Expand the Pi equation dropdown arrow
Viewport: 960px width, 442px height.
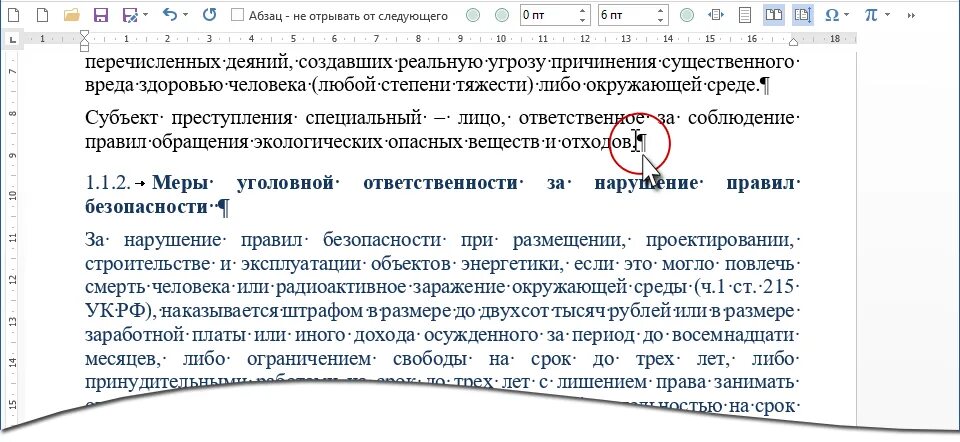click(x=887, y=15)
